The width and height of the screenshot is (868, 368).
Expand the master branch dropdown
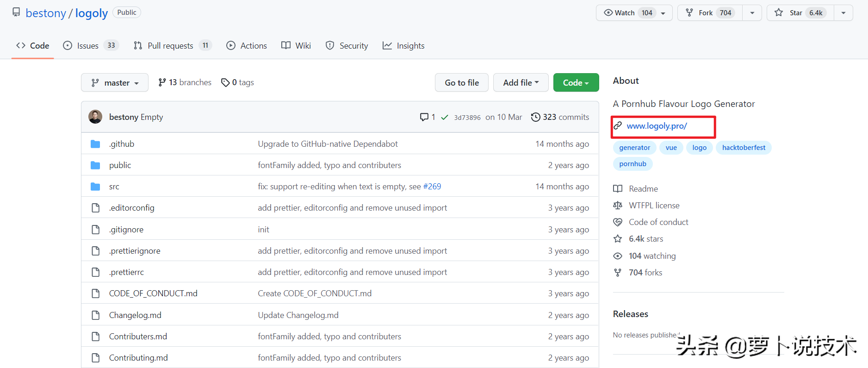point(115,83)
